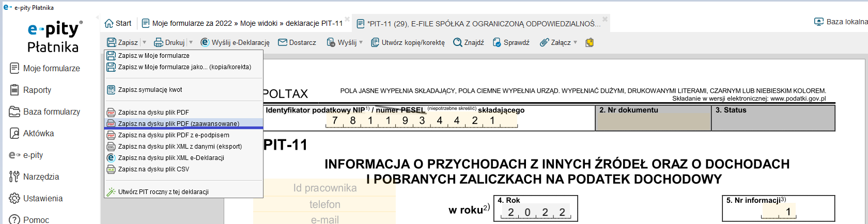Viewport: 868px width, 224px height.
Task: Close the PIT-11 (29) E-FILE tab
Action: (605, 19)
